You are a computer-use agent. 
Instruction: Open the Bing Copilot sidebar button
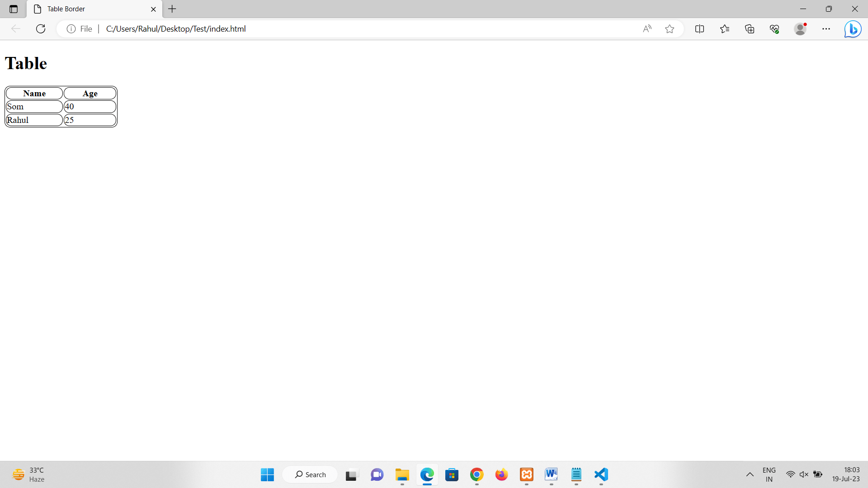(x=853, y=29)
